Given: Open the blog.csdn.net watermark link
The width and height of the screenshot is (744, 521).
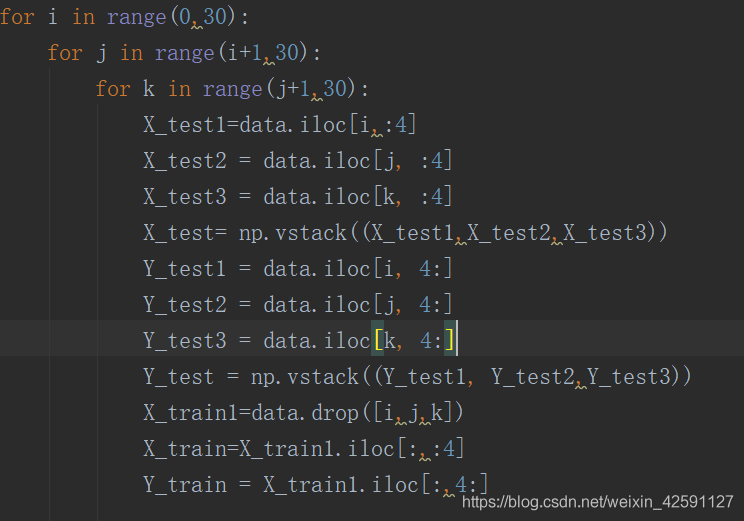Looking at the screenshot, I should click(x=598, y=501).
